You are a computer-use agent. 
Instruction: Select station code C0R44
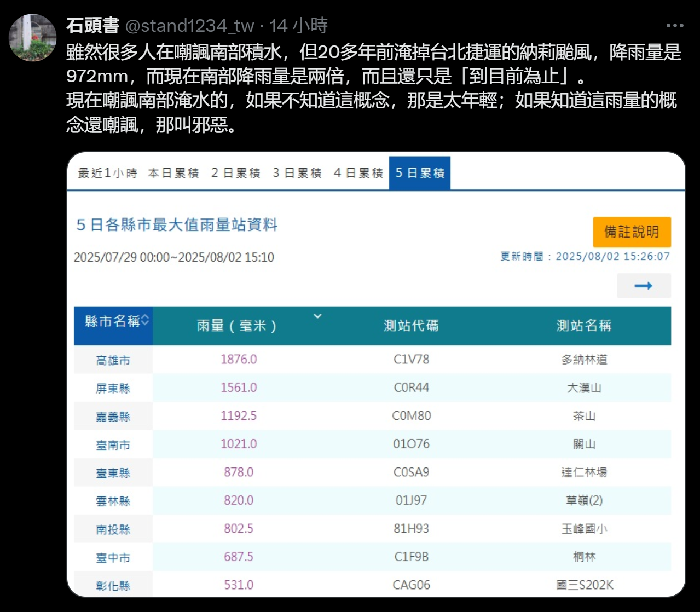pyautogui.click(x=412, y=388)
